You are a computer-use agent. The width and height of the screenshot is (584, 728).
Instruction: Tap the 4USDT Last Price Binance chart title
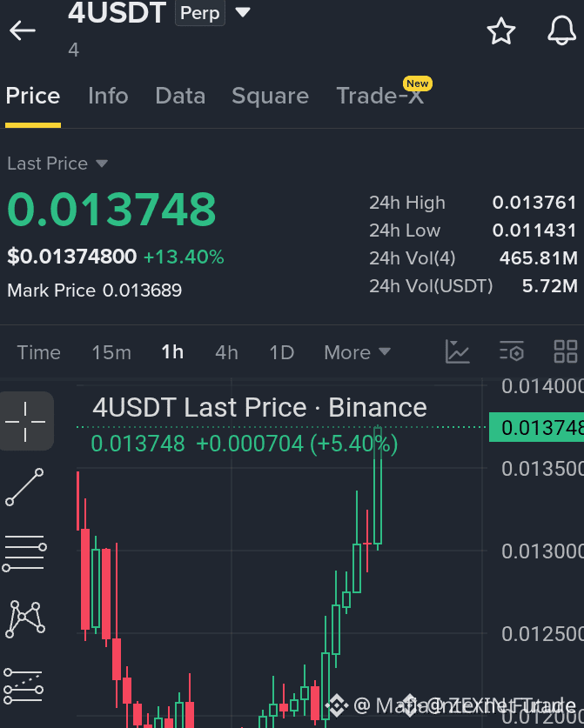pos(259,408)
